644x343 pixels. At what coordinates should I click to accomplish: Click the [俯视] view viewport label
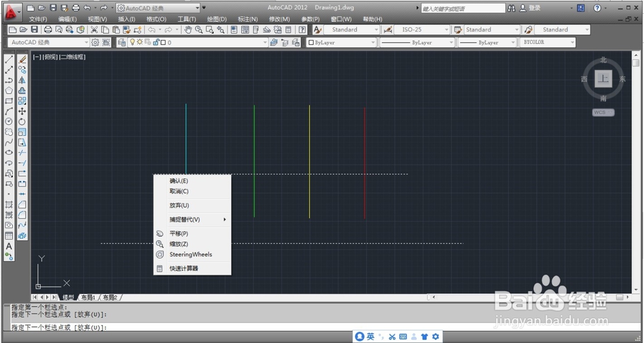[50, 57]
